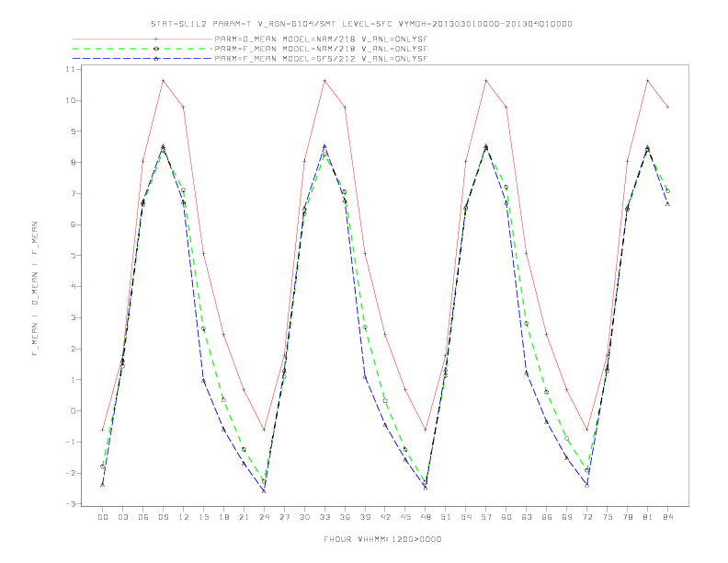Click x-axis tick label 21
This screenshot has height=563, width=728.
click(244, 517)
